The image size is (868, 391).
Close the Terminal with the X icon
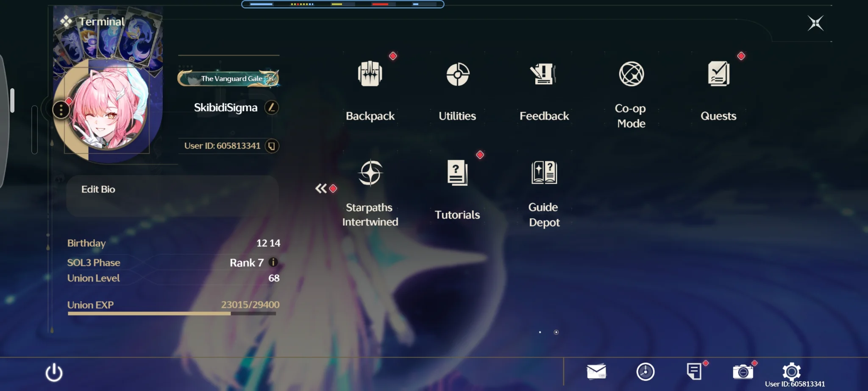point(815,23)
